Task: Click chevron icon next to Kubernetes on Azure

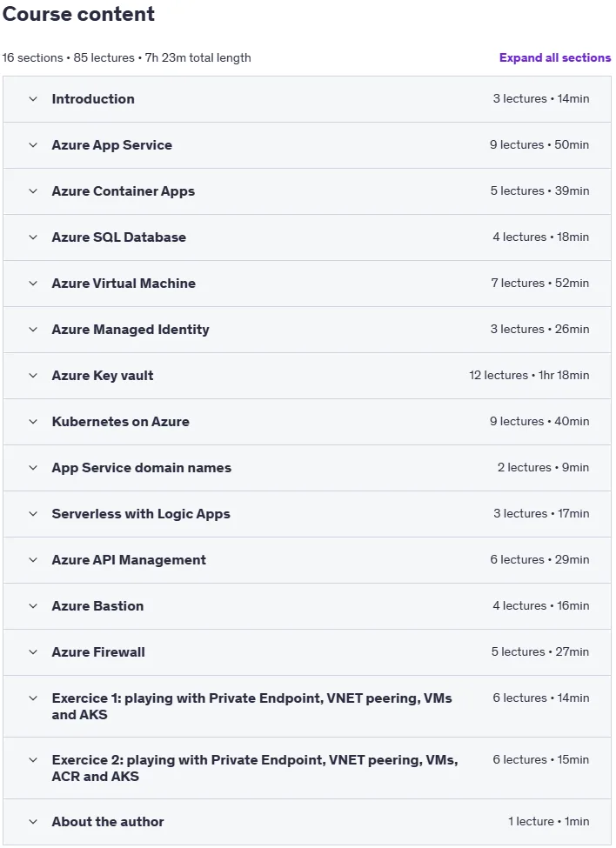Action: click(x=33, y=421)
